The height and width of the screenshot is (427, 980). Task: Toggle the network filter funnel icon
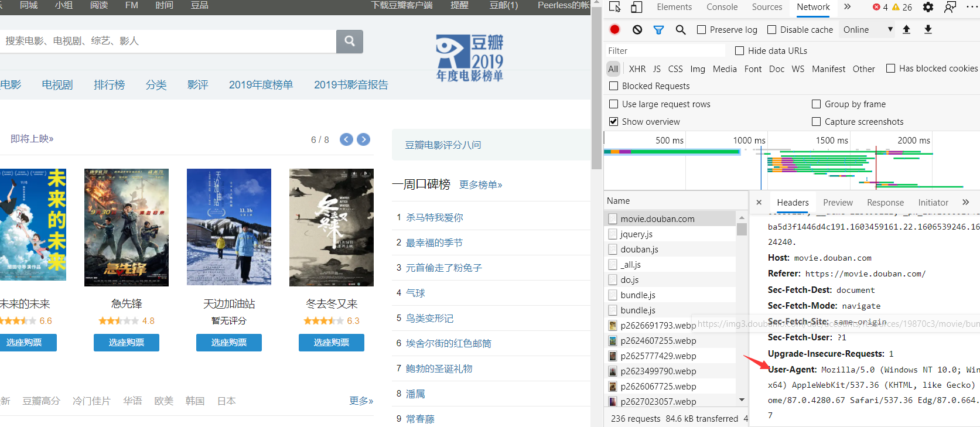658,29
